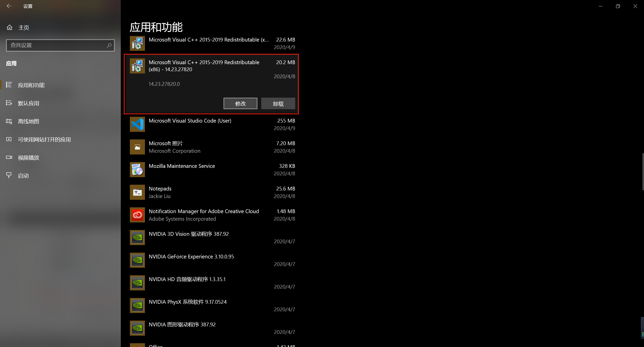The height and width of the screenshot is (347, 644).
Task: Click the 卸载 uninstall button
Action: (278, 104)
